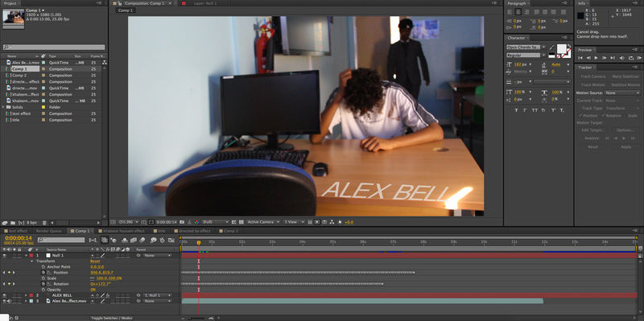Mute audio for the Alex Be...ffect.mov layer
The height and width of the screenshot is (321, 644).
9,301
